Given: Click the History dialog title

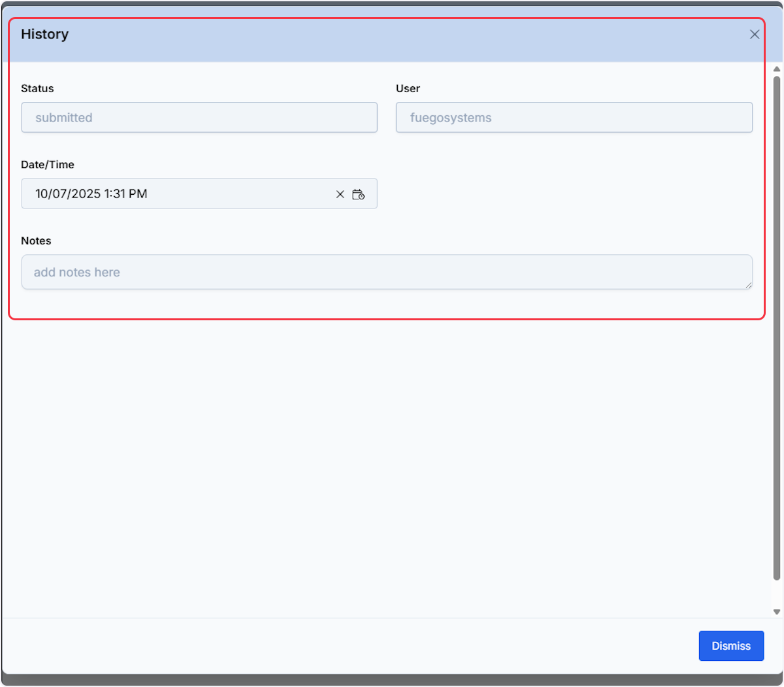Looking at the screenshot, I should point(44,34).
